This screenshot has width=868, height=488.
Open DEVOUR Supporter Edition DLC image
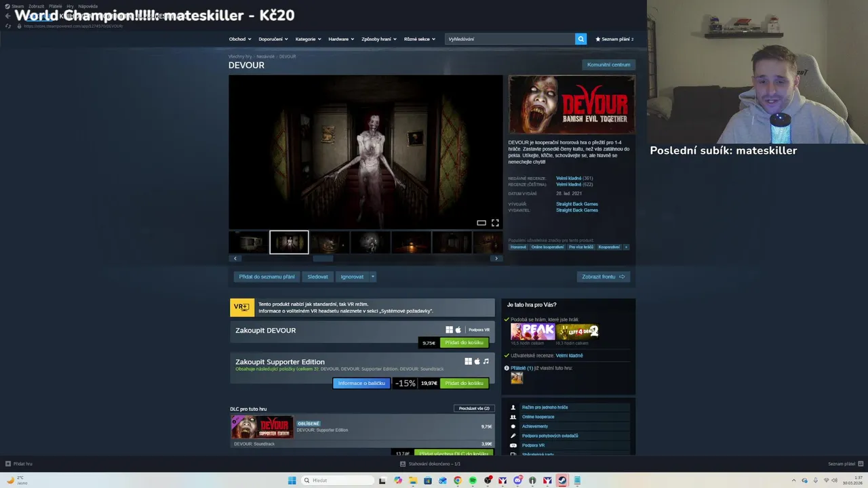point(262,427)
